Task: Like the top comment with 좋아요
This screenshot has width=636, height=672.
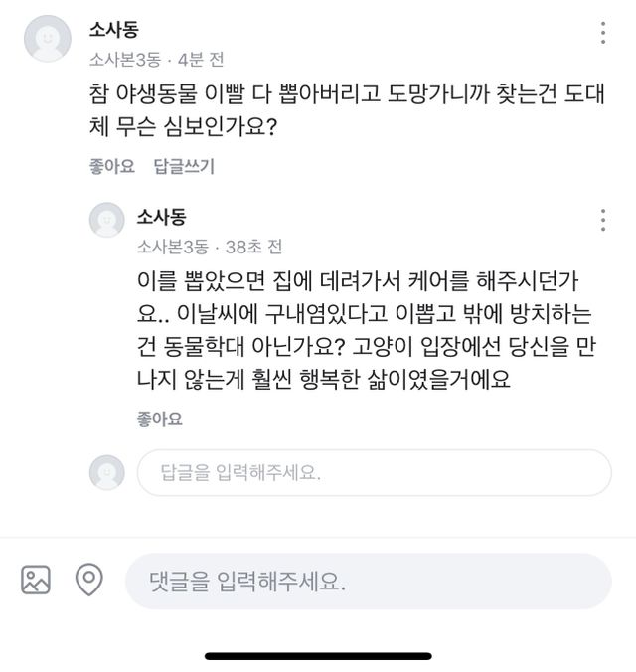Action: click(x=111, y=166)
